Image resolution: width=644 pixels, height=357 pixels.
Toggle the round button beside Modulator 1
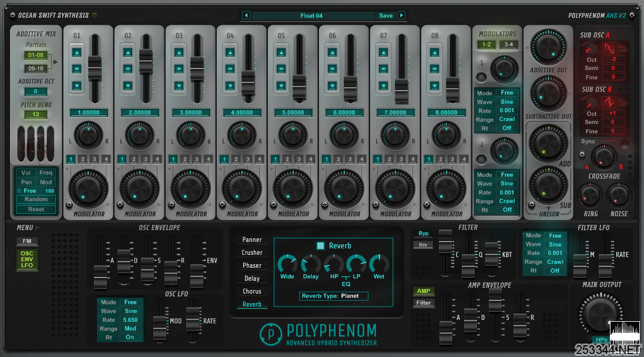tap(481, 77)
